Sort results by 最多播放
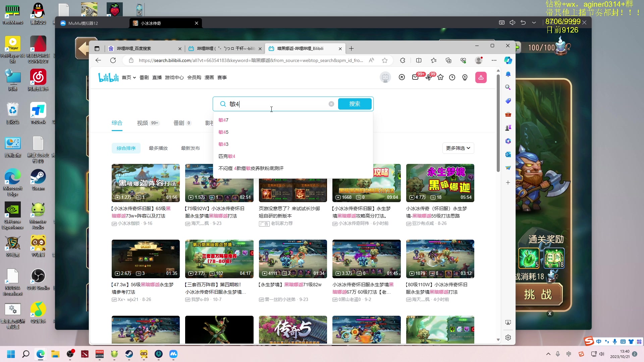The height and width of the screenshot is (362, 644). 158,148
